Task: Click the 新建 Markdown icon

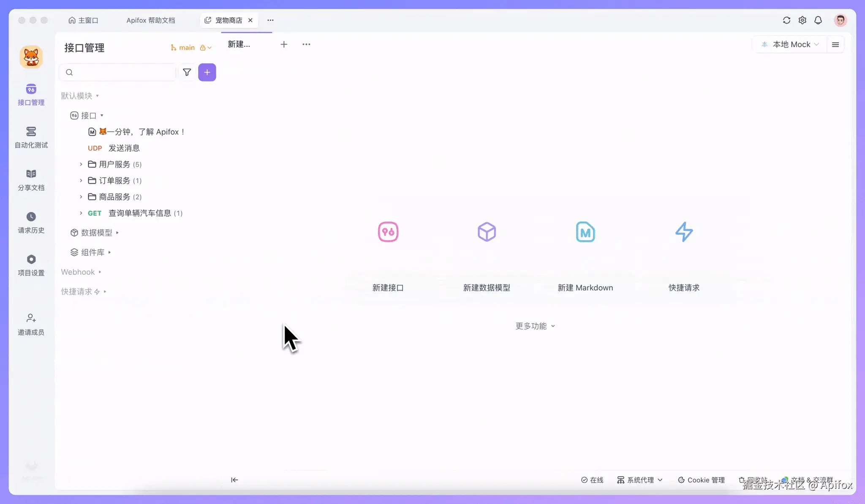Action: (x=585, y=232)
